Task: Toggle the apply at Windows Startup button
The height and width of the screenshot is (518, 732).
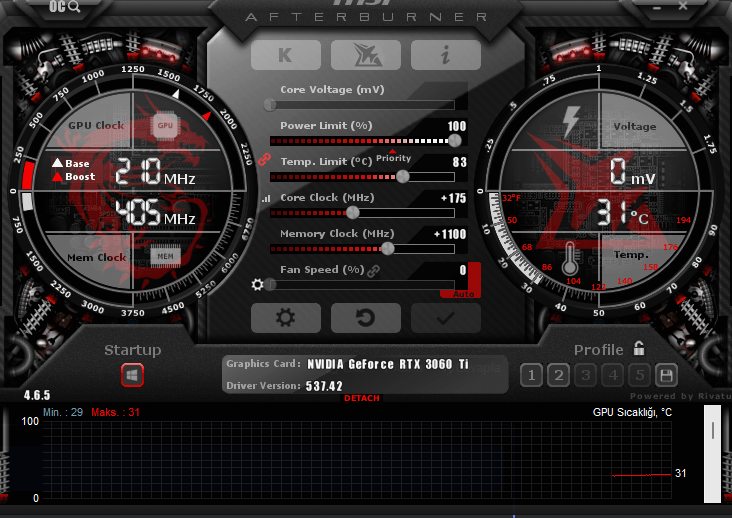Action: [132, 375]
